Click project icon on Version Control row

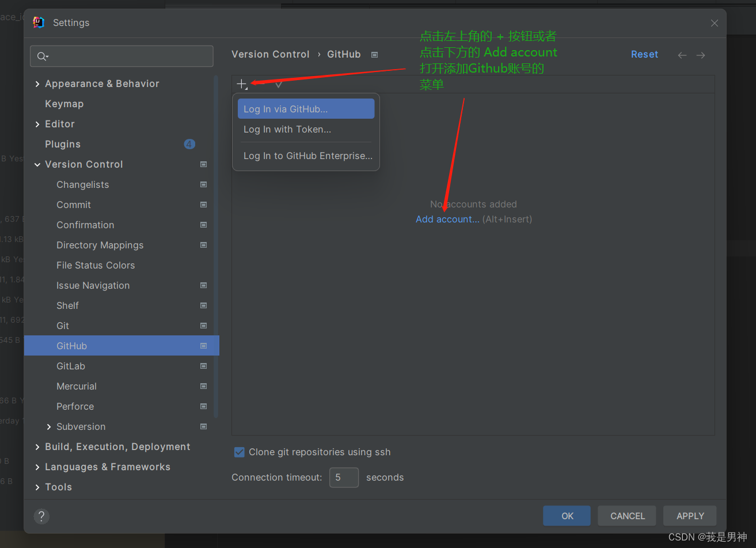click(203, 164)
